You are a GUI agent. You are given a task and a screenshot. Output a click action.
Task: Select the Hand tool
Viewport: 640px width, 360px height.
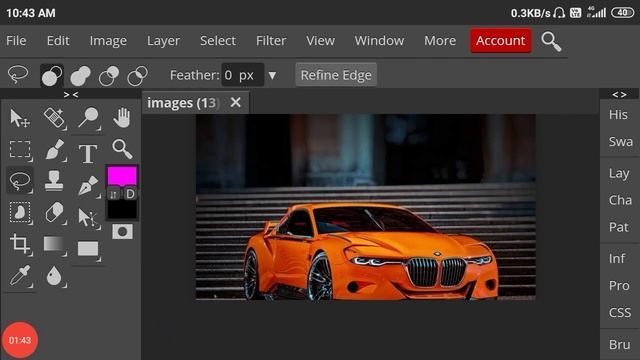(x=122, y=118)
